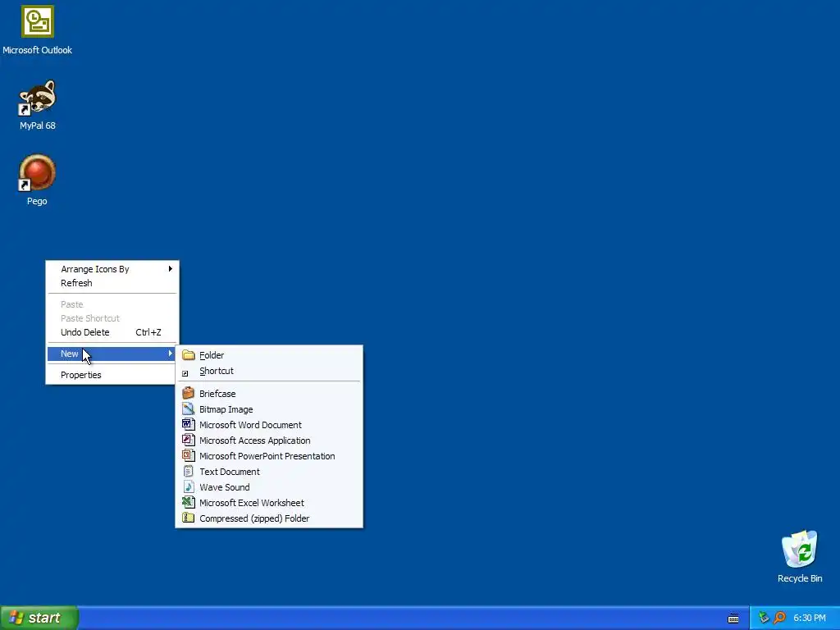Viewport: 840px width, 630px height.
Task: Click the Excel Worksheet icon
Action: (188, 502)
